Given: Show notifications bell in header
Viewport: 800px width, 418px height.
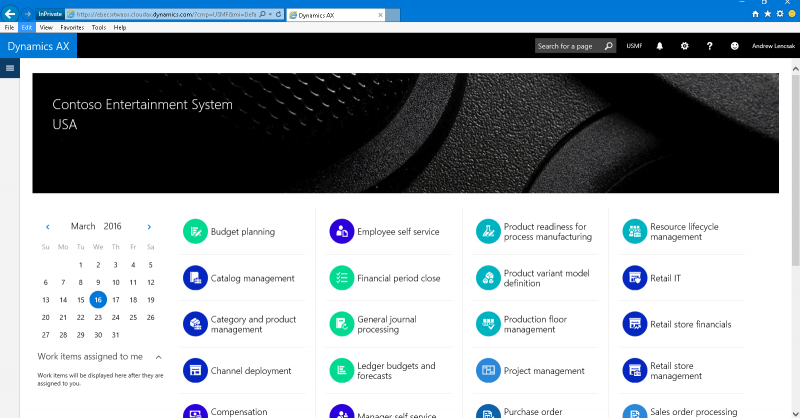Looking at the screenshot, I should pos(660,46).
